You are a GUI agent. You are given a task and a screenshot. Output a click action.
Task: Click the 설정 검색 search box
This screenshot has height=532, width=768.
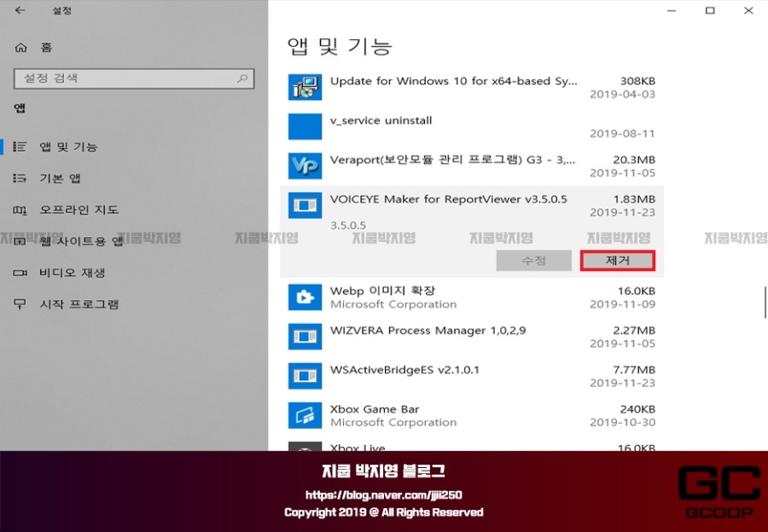click(134, 78)
